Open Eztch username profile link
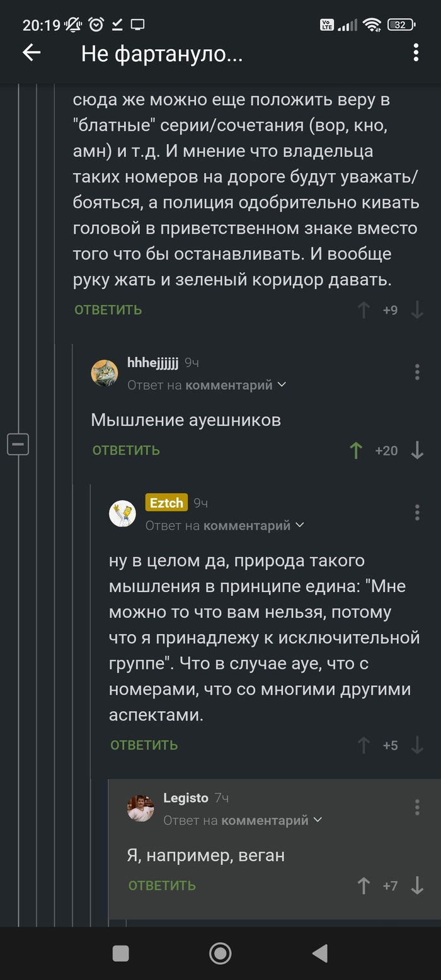This screenshot has width=441, height=980. click(x=166, y=503)
